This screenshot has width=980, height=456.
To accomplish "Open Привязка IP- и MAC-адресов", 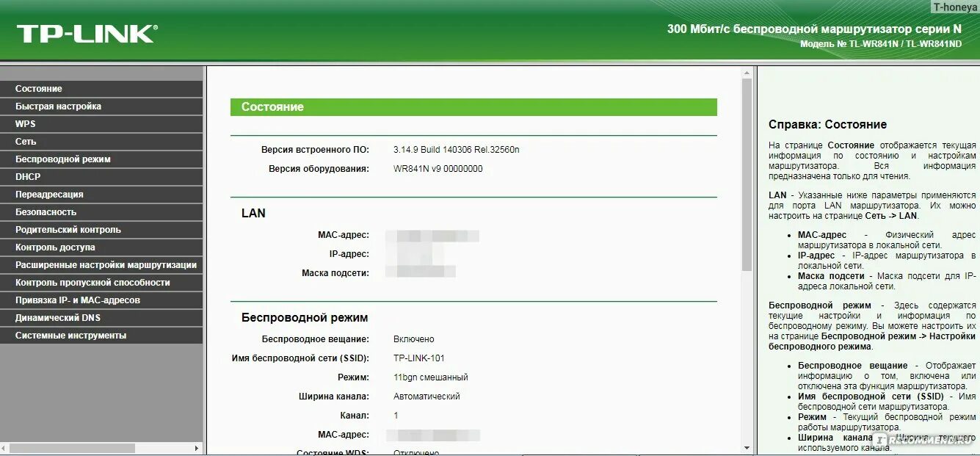I will coord(101,300).
